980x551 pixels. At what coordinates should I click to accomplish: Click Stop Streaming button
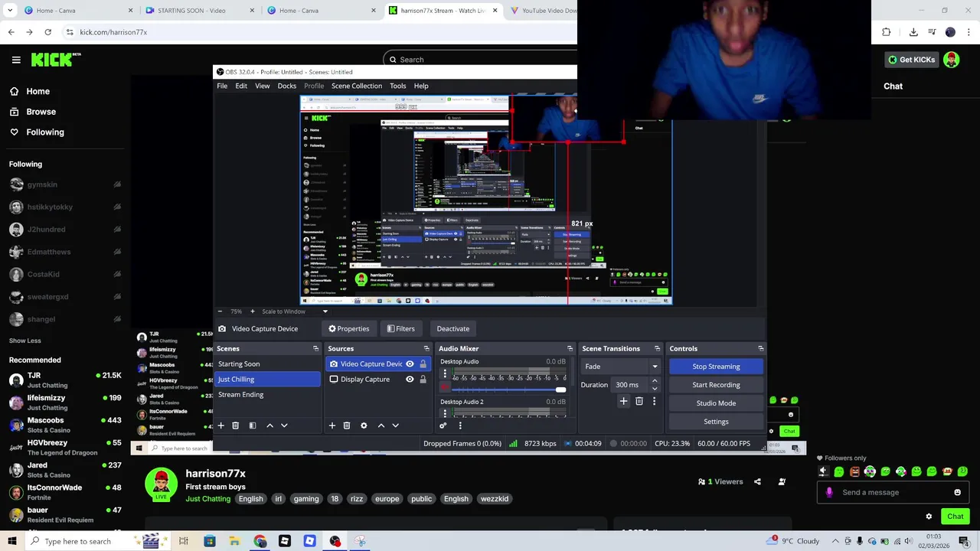pos(716,367)
